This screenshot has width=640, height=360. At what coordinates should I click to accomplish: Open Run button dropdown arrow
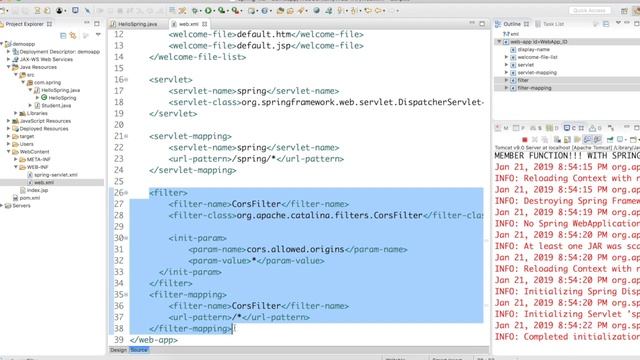(x=215, y=11)
